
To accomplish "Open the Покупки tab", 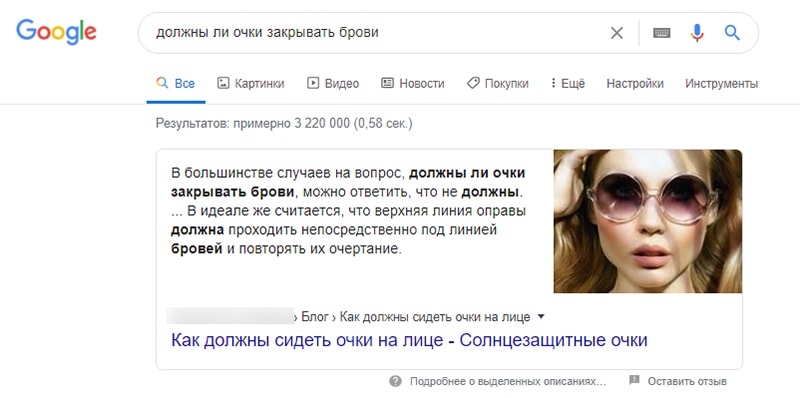I will click(x=497, y=83).
